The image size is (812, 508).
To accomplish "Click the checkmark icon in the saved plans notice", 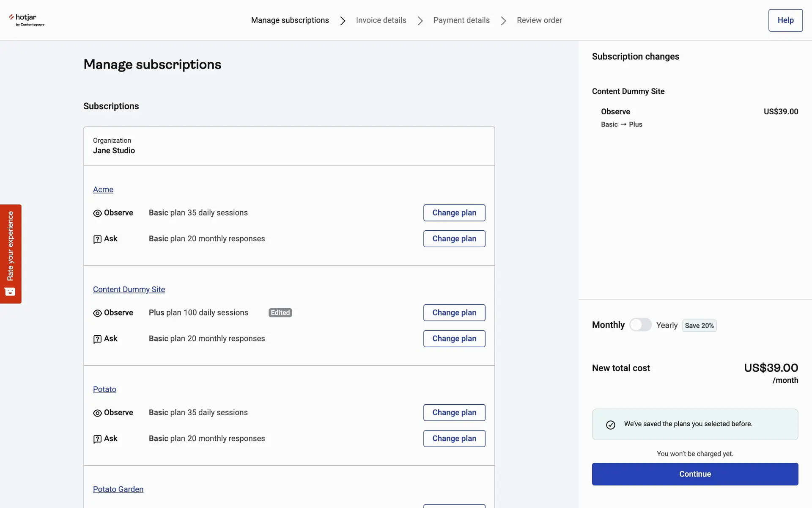I will (611, 425).
